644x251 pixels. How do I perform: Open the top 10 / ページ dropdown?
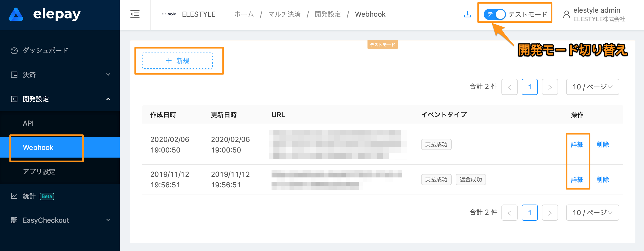[x=592, y=87]
